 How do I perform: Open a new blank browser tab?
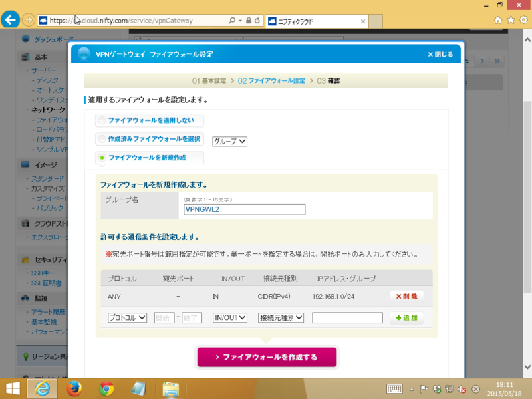tap(376, 21)
